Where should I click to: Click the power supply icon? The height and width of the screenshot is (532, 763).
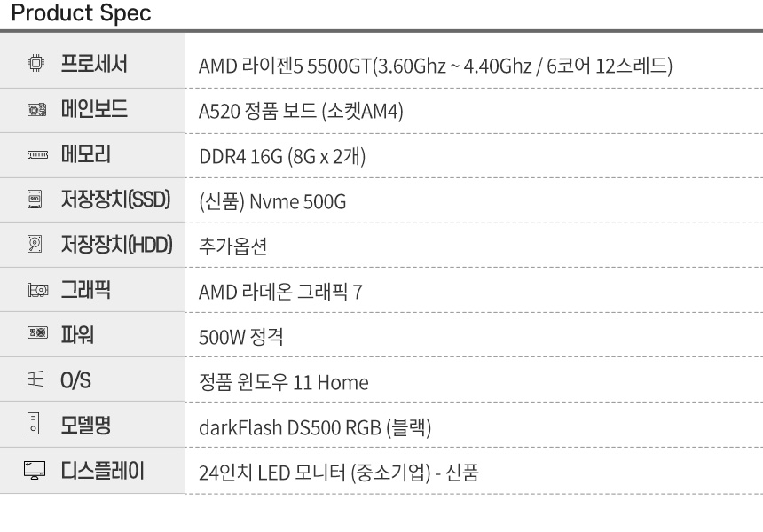click(36, 336)
